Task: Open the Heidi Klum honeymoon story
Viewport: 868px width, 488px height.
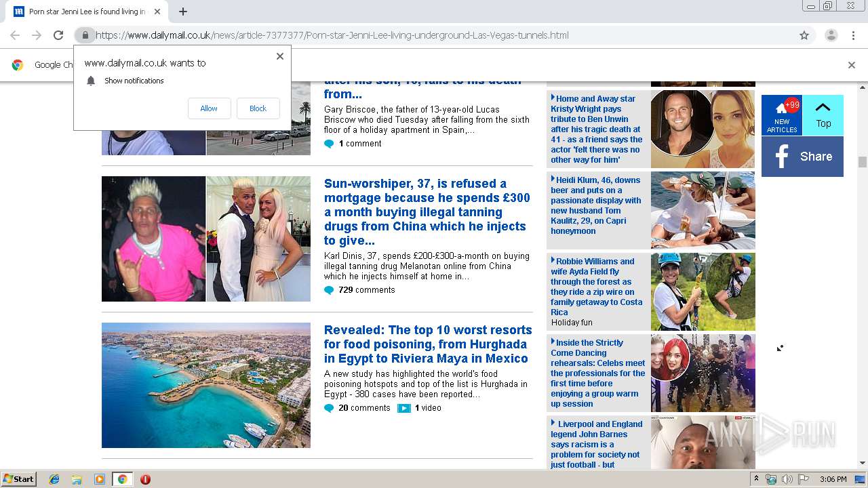Action: (x=596, y=205)
